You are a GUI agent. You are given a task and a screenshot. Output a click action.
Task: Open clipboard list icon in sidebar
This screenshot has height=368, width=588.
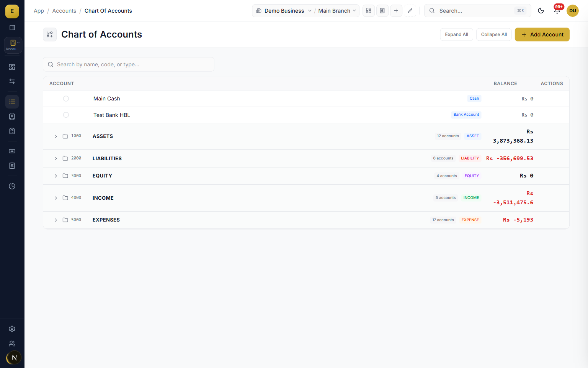coord(12,131)
